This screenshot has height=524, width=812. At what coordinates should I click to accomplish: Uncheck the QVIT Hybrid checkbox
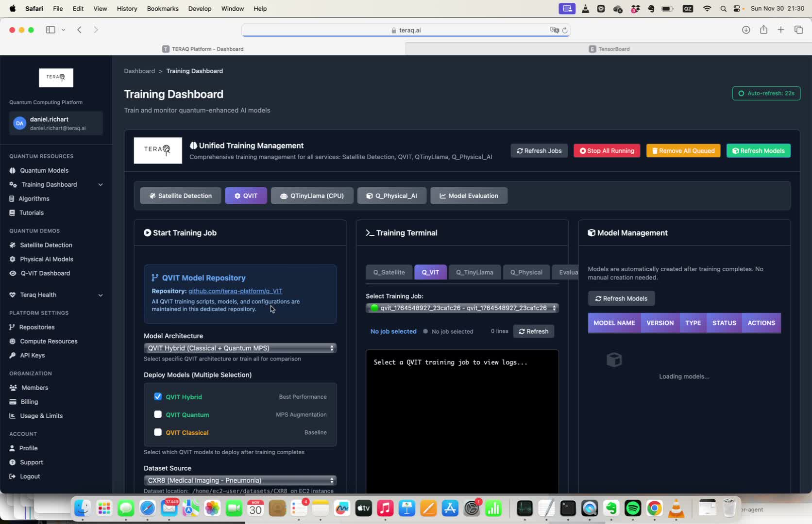point(158,396)
